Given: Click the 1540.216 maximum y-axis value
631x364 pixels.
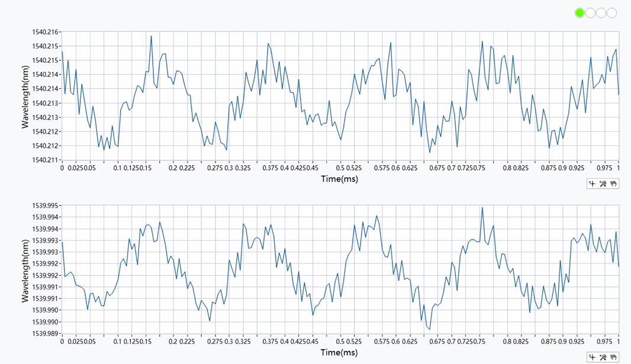Looking at the screenshot, I should coord(45,32).
